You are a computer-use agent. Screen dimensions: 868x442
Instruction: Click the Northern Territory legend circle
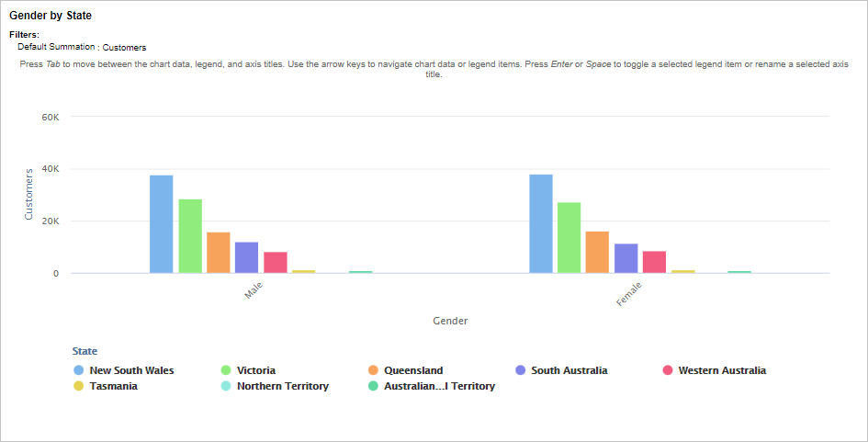(x=226, y=386)
